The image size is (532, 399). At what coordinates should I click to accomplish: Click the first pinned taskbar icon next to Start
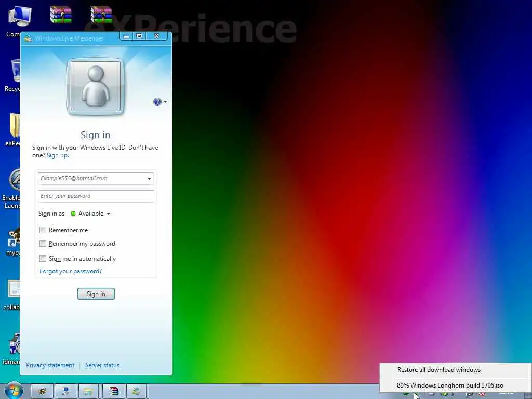pos(42,392)
